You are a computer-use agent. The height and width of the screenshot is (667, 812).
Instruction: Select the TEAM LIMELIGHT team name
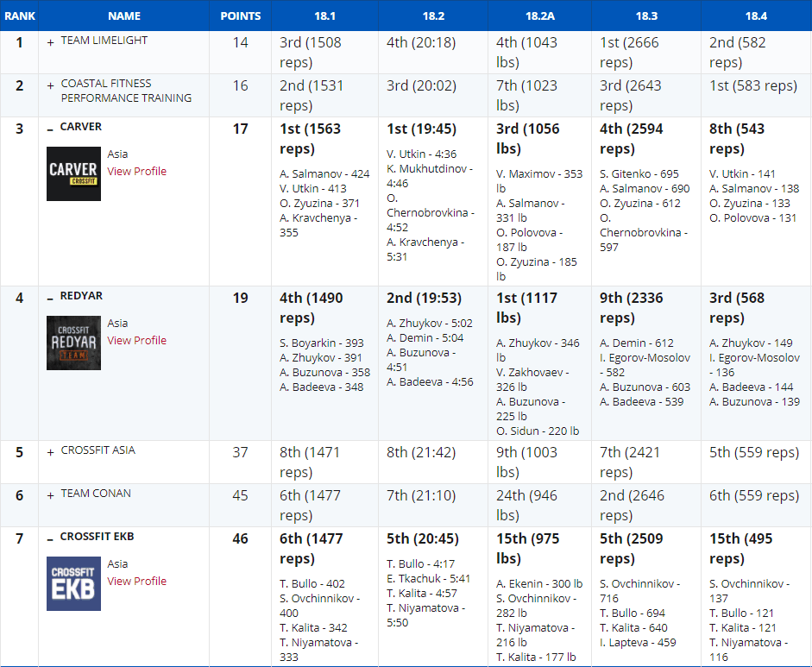(x=104, y=41)
